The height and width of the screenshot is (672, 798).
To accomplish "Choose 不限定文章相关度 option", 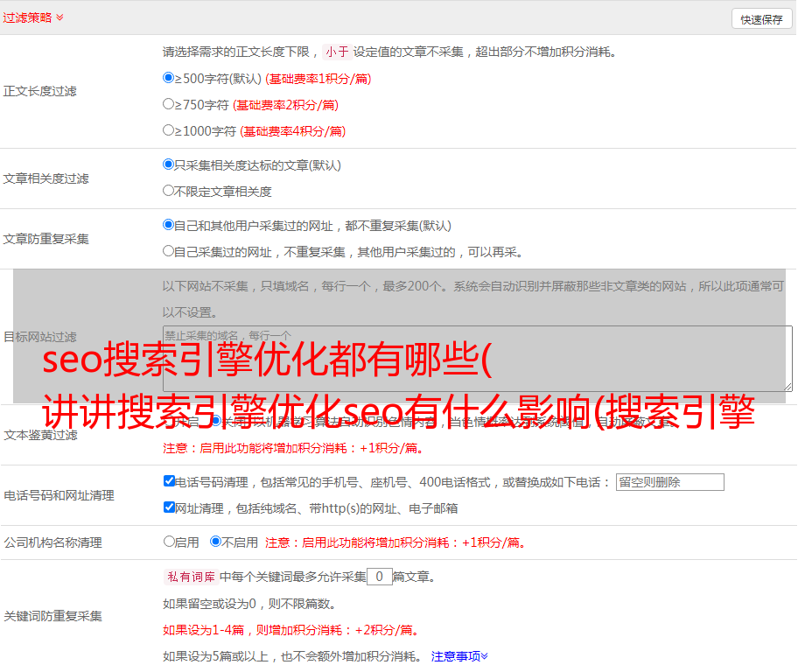I will click(x=169, y=191).
